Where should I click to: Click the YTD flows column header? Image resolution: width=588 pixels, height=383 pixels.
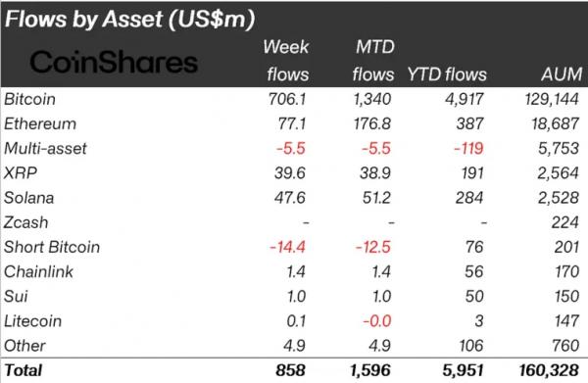pos(447,74)
